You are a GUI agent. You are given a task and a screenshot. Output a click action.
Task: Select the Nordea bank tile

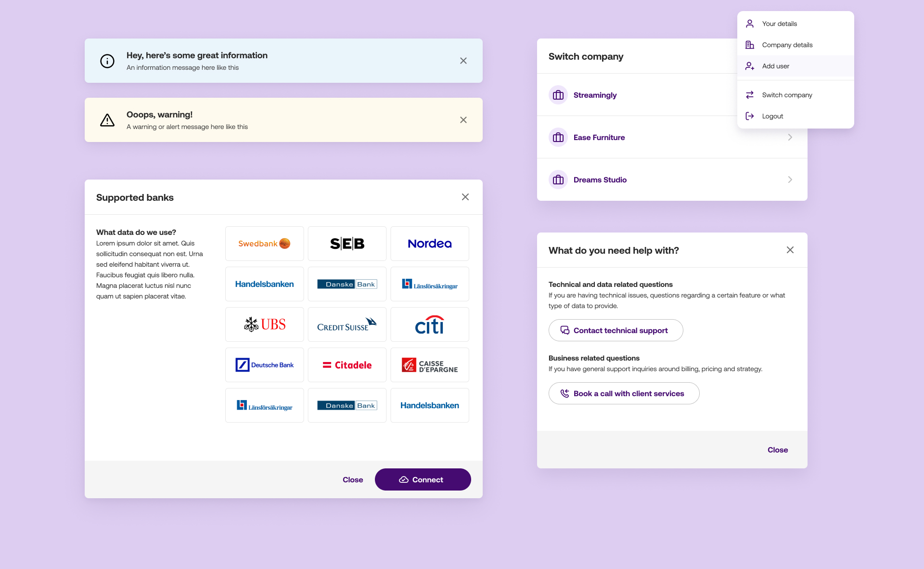[430, 244]
